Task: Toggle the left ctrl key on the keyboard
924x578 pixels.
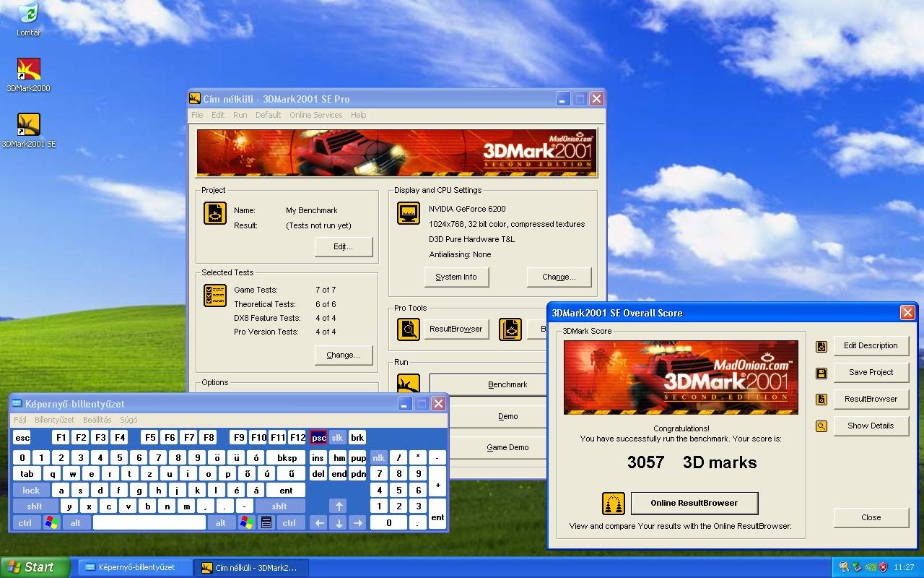Action: click(x=25, y=522)
